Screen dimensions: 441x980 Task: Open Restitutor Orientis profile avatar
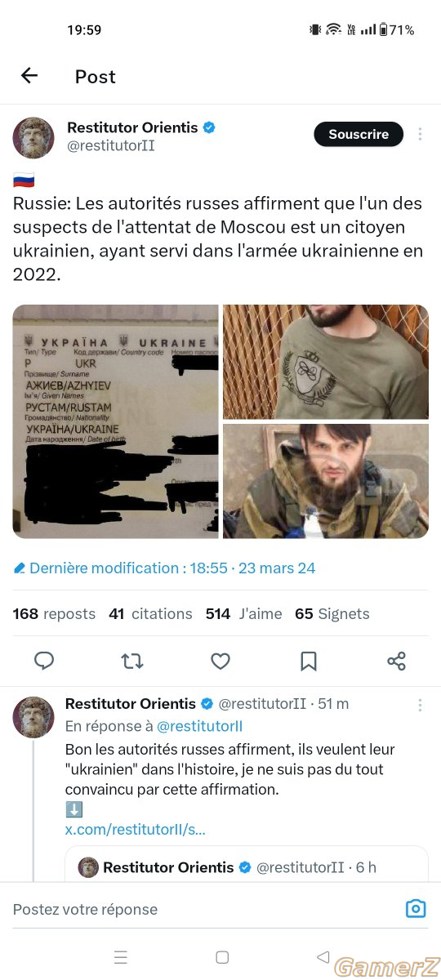click(x=33, y=137)
